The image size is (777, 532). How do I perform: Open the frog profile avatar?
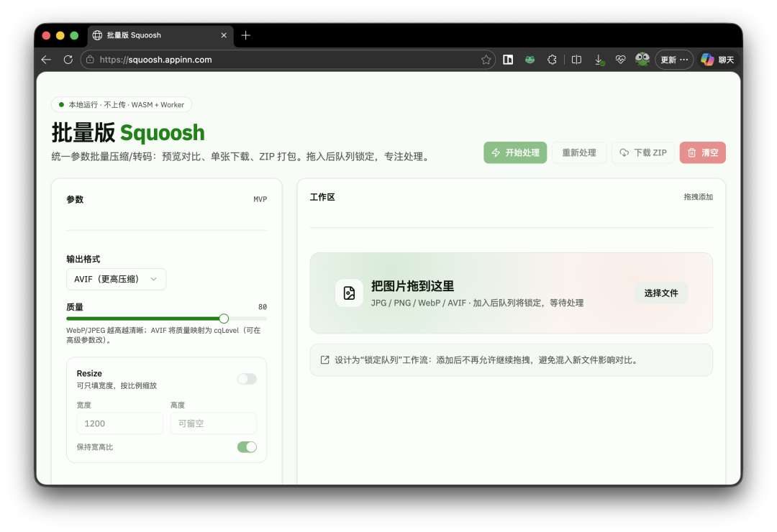point(642,60)
